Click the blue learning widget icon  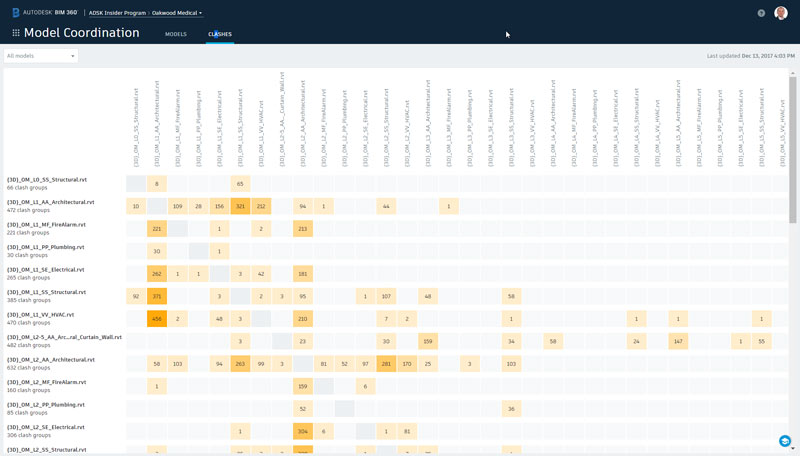pos(785,440)
